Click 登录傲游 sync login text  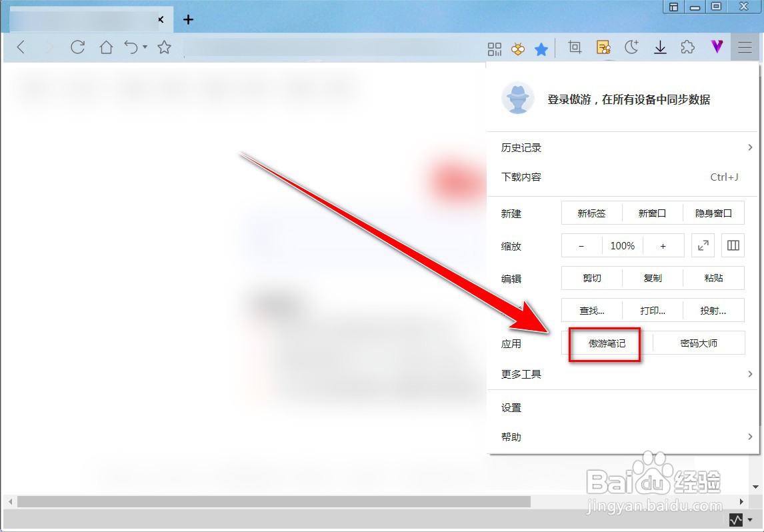pos(629,99)
